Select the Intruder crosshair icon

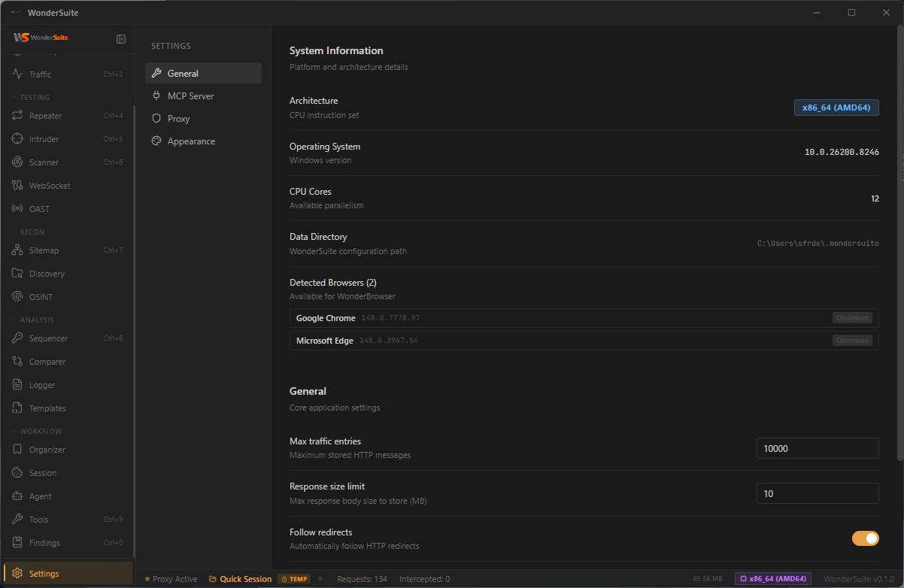pyautogui.click(x=17, y=139)
